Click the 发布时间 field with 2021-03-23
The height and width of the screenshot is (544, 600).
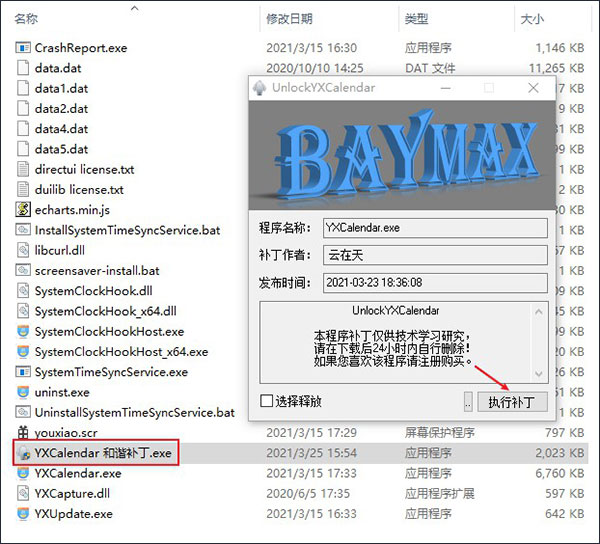435,283
